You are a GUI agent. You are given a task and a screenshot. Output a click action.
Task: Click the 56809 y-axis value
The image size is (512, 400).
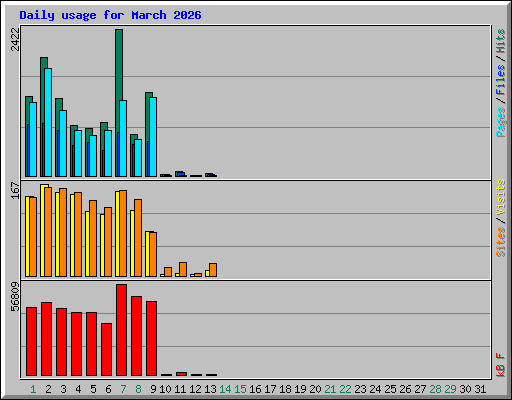click(15, 296)
